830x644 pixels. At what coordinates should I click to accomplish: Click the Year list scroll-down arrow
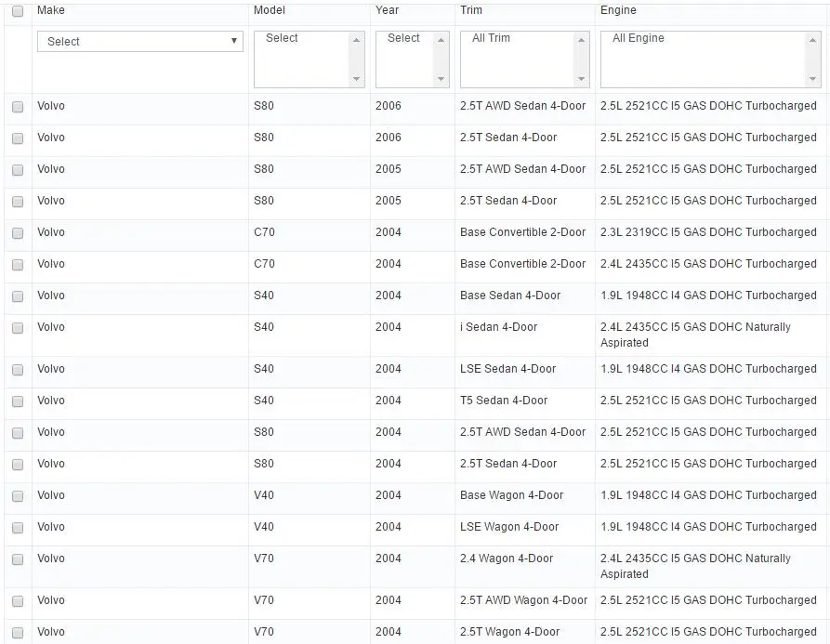(x=441, y=79)
